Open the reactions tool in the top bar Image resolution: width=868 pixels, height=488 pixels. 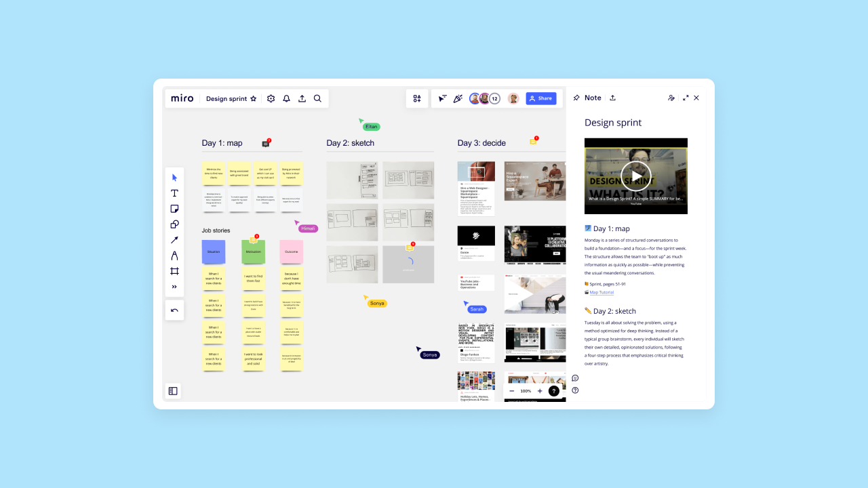[456, 98]
